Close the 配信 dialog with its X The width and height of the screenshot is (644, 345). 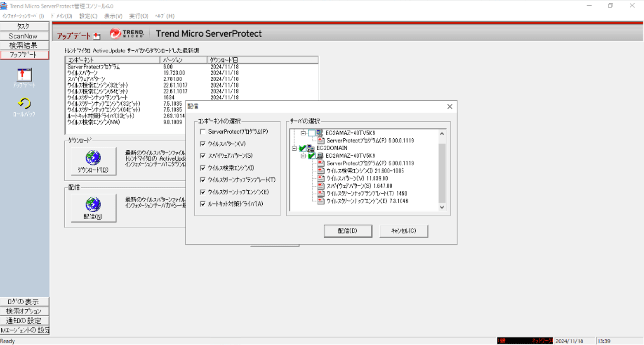tap(450, 107)
